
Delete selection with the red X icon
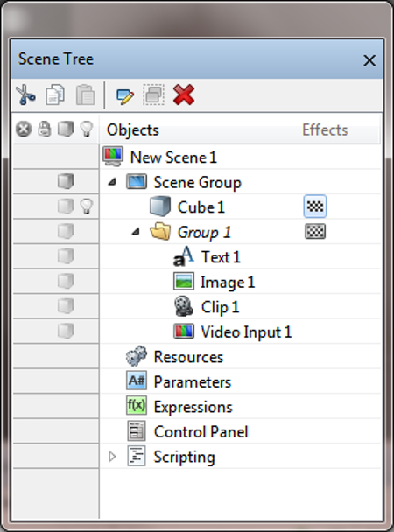pyautogui.click(x=184, y=94)
